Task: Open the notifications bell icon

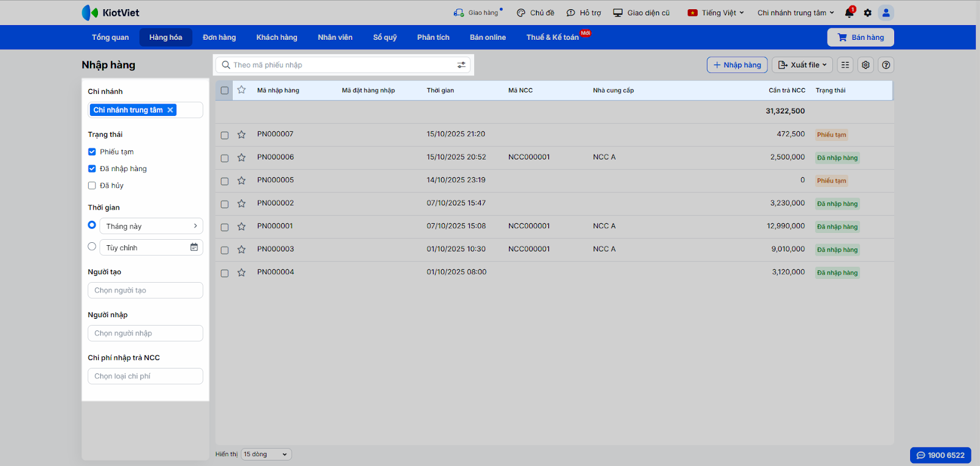Action: click(849, 13)
